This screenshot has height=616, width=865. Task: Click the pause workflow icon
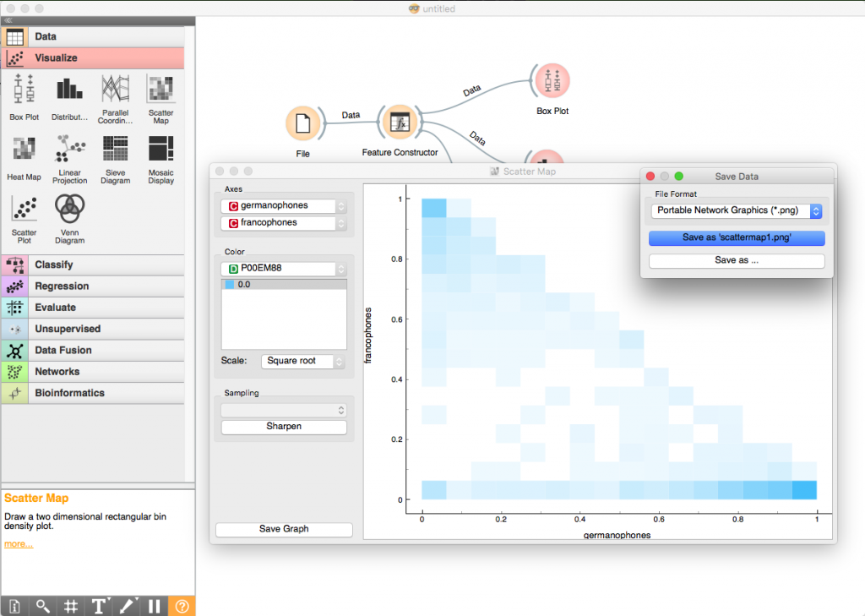coord(155,607)
